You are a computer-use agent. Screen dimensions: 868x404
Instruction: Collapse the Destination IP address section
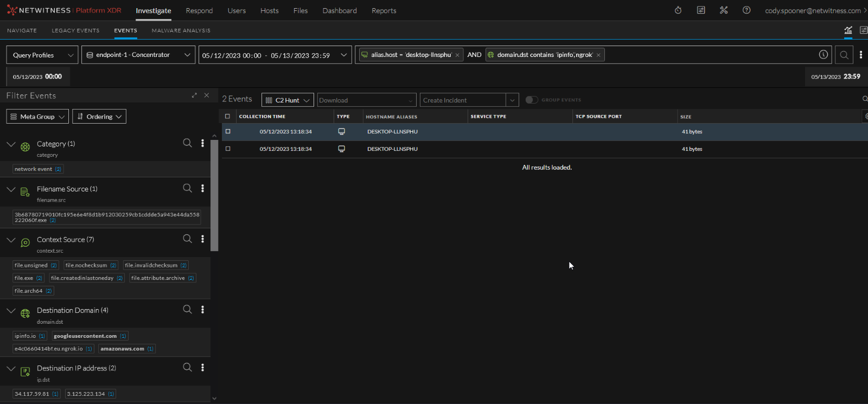(x=11, y=368)
